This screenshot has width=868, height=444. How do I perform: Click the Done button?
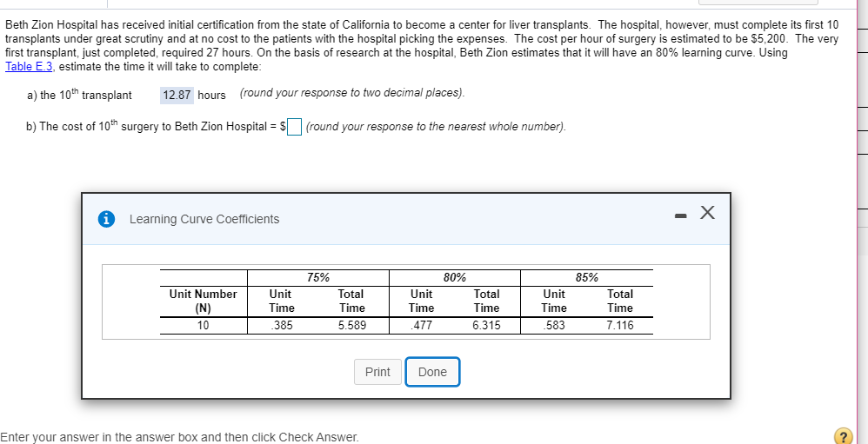(x=432, y=372)
